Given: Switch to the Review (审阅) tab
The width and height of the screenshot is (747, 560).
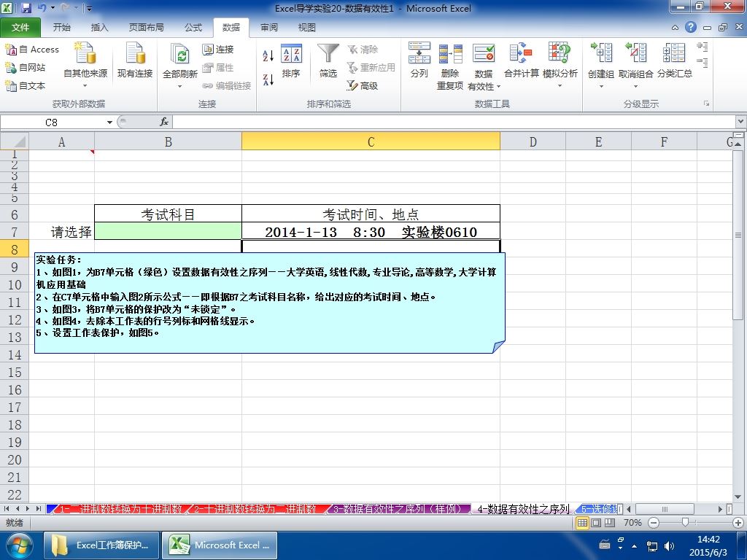Looking at the screenshot, I should pos(269,28).
